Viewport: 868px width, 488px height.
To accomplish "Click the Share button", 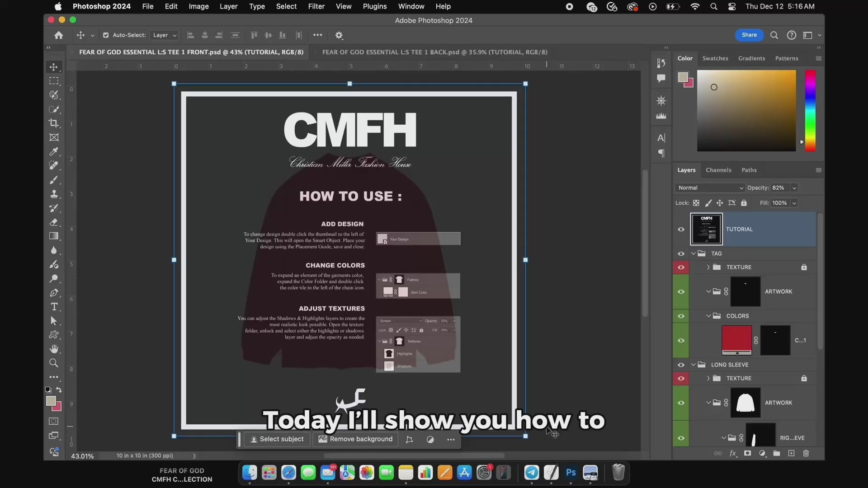I will pyautogui.click(x=749, y=35).
